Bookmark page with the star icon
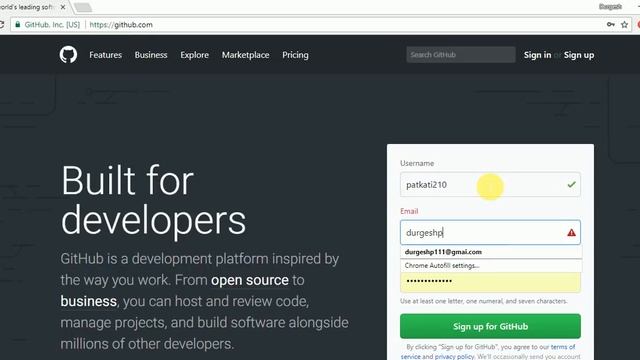Image resolution: width=640 pixels, height=360 pixels. click(x=624, y=24)
